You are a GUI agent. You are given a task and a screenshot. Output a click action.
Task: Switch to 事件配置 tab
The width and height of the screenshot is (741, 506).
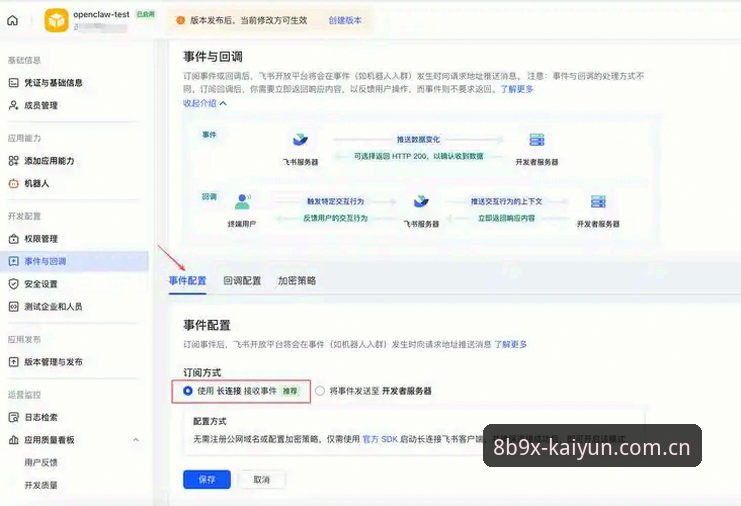pyautogui.click(x=188, y=281)
